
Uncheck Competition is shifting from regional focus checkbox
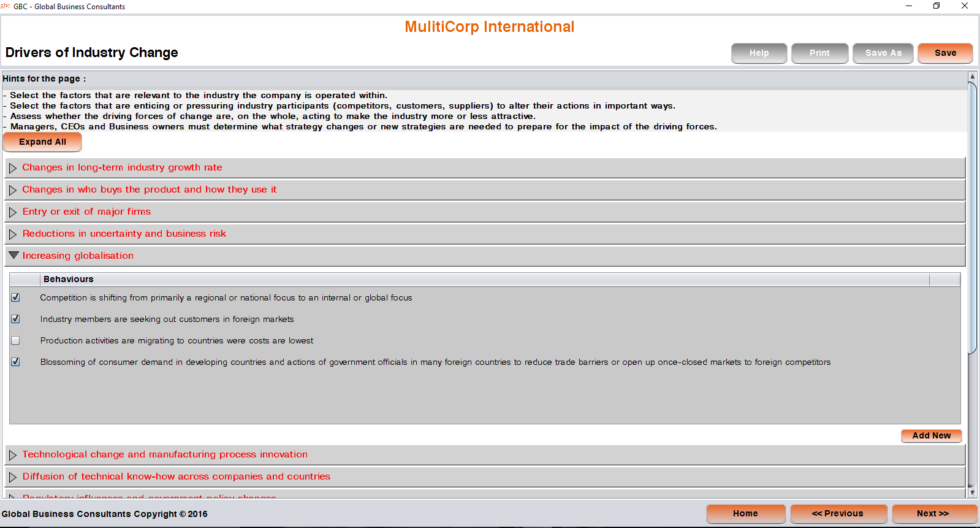15,297
